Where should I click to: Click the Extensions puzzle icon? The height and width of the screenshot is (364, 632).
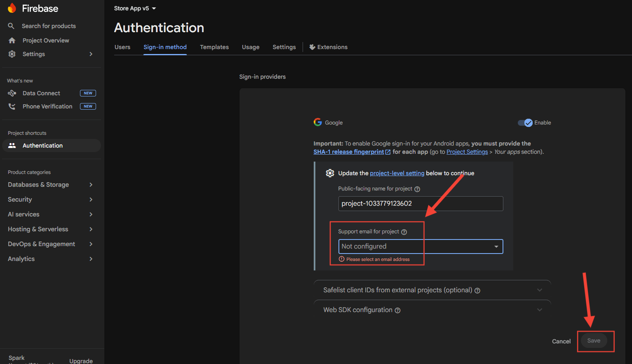coord(312,47)
